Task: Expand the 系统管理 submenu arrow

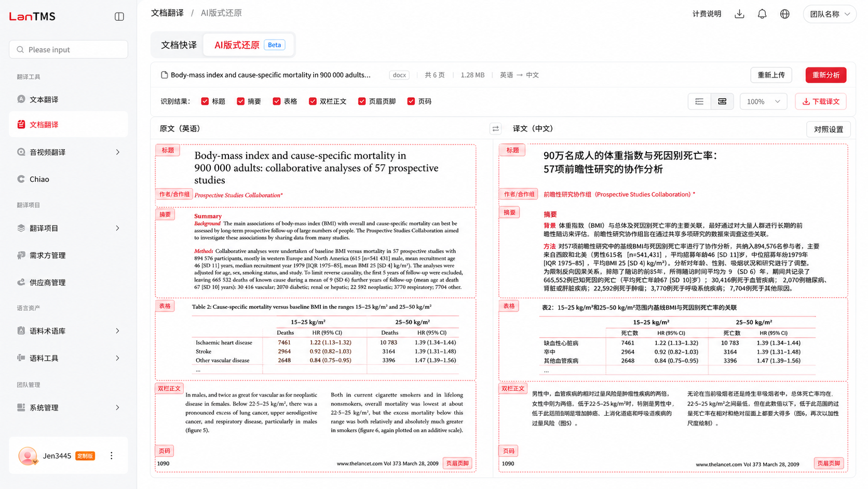Action: pyautogui.click(x=118, y=408)
